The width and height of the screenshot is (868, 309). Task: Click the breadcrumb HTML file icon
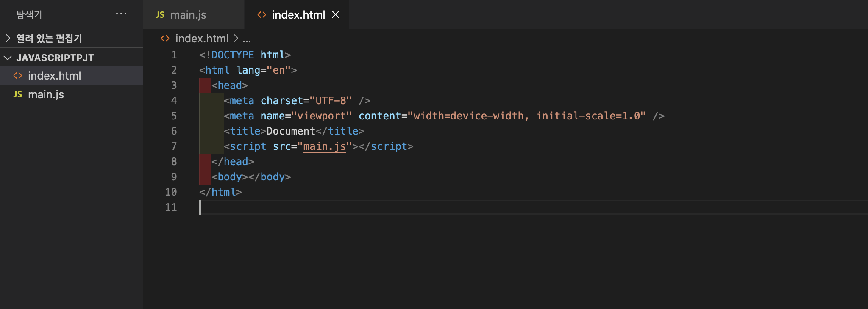pos(165,39)
